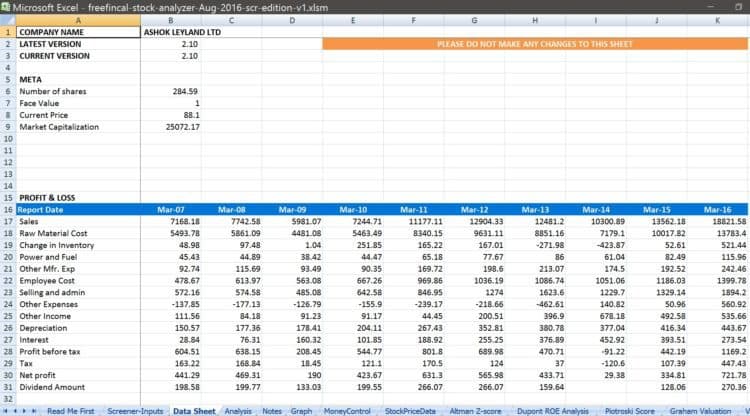Select Market Capitalization value 25072.17
This screenshot has width=750, height=416.
point(171,127)
